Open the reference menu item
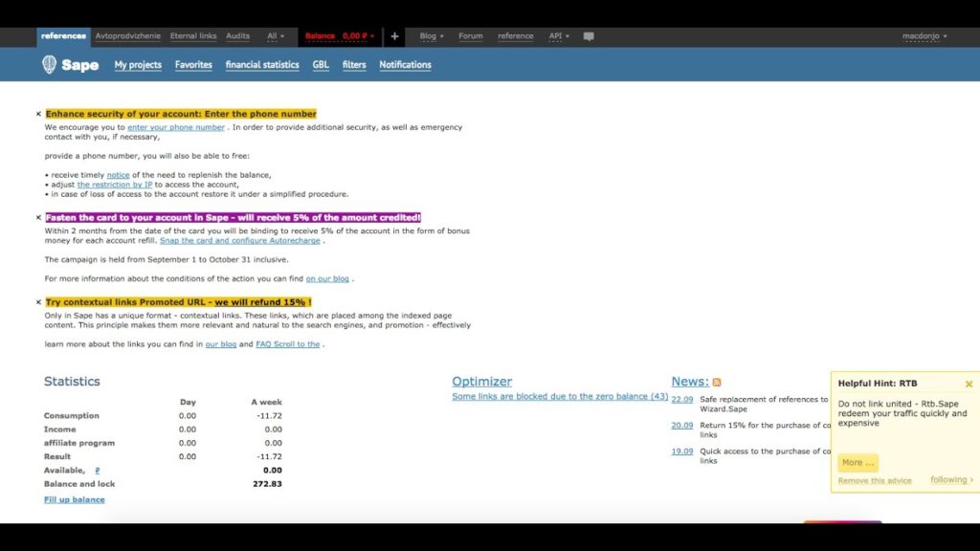 click(x=516, y=36)
